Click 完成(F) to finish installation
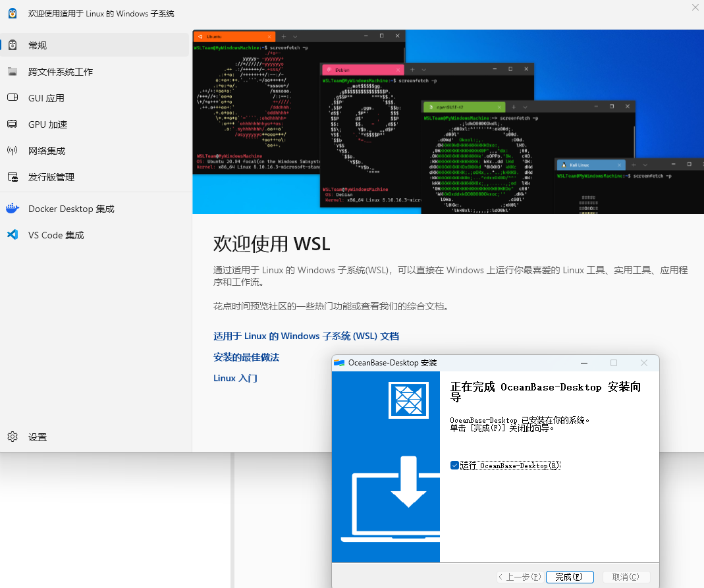 tap(570, 577)
